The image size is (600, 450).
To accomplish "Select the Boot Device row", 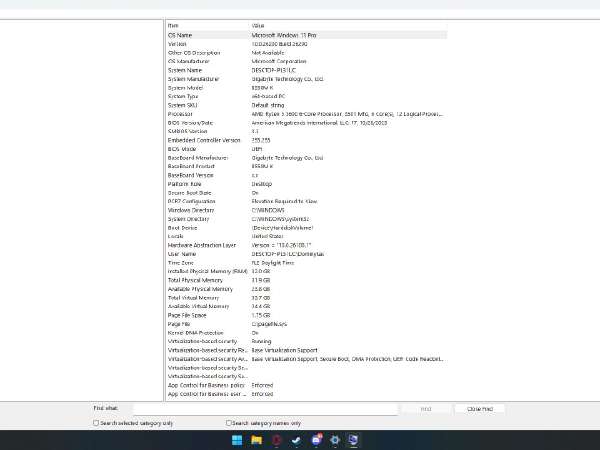I will [x=307, y=228].
